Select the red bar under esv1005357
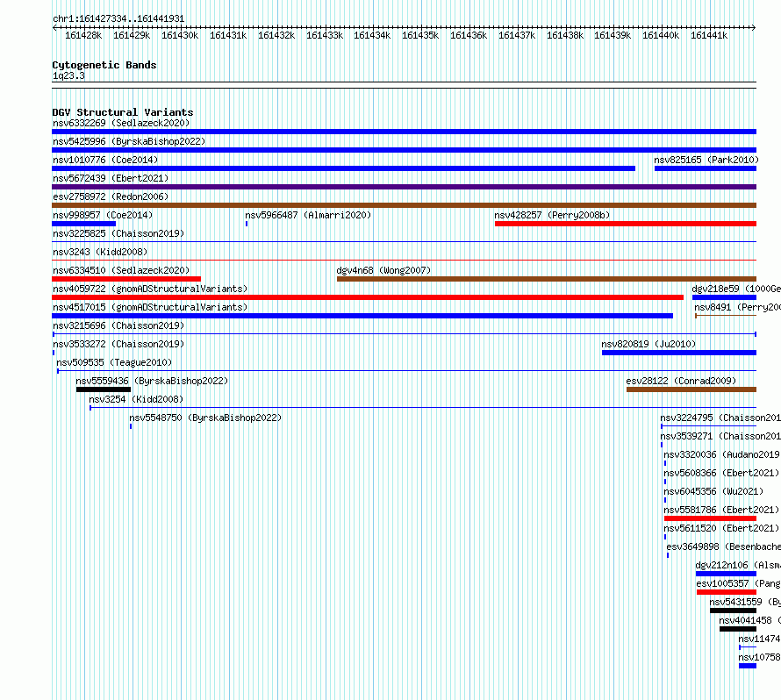Image resolution: width=781 pixels, height=700 pixels. point(727,592)
